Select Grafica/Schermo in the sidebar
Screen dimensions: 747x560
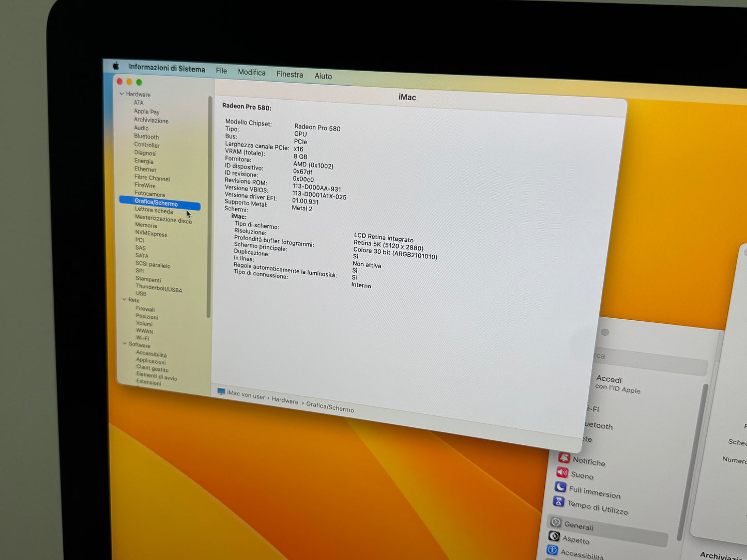[x=160, y=203]
